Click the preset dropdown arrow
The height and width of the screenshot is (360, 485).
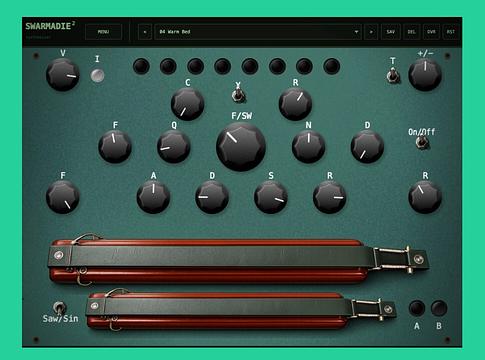tap(356, 32)
